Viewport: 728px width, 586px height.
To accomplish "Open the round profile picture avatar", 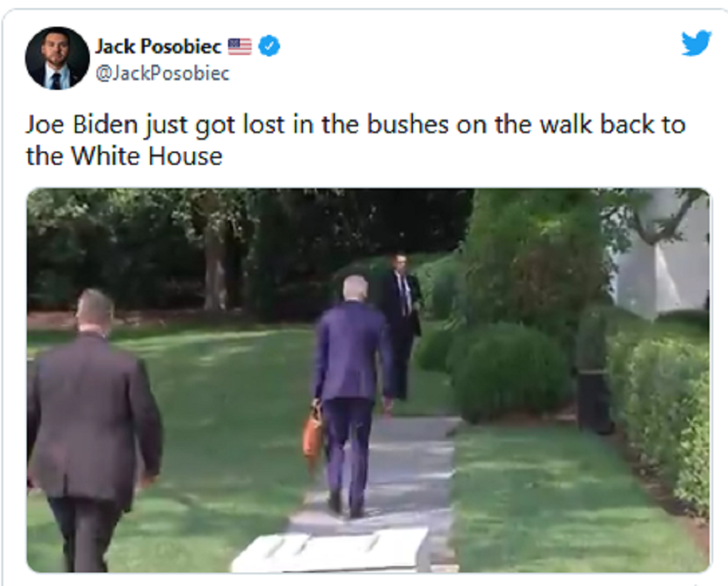I will [57, 58].
